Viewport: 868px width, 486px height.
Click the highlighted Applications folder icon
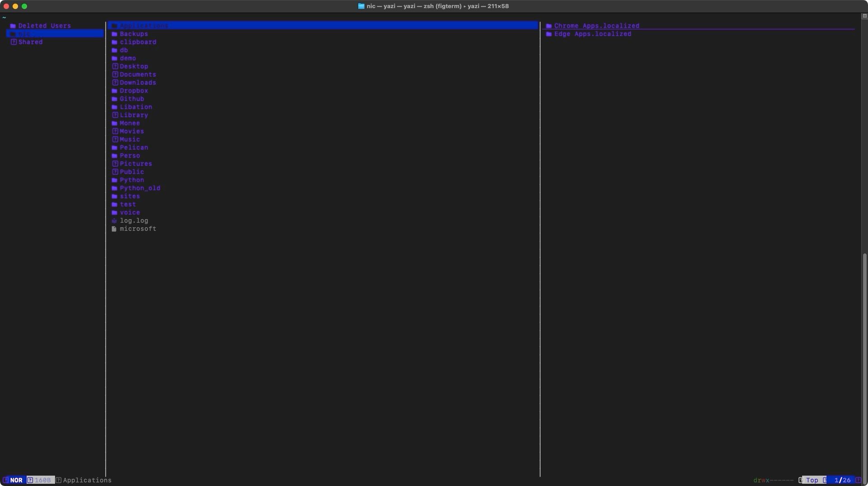115,26
